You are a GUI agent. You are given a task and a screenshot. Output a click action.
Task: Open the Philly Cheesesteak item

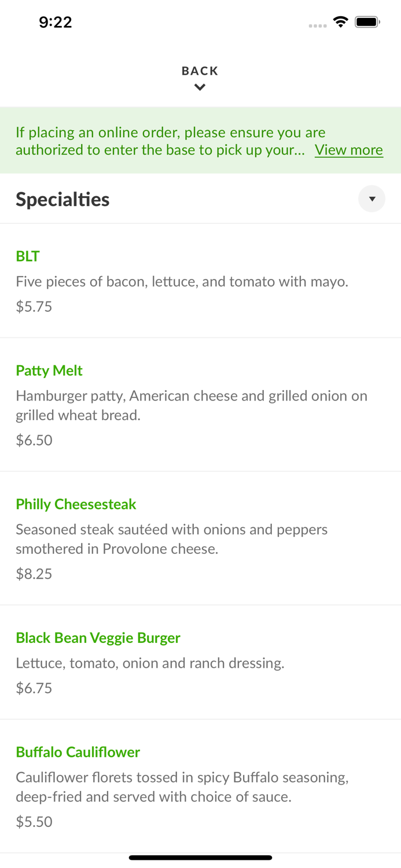tap(76, 504)
